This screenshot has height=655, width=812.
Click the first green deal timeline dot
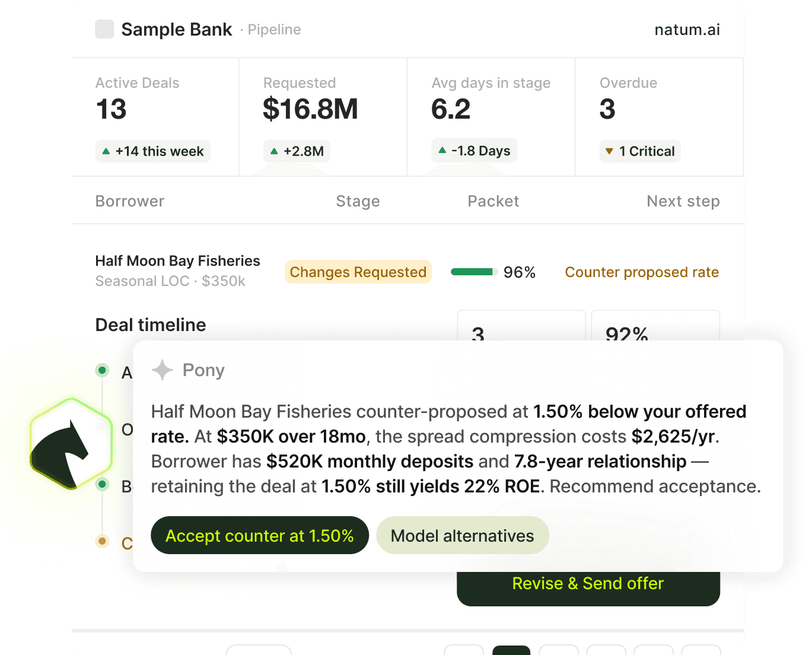click(102, 371)
